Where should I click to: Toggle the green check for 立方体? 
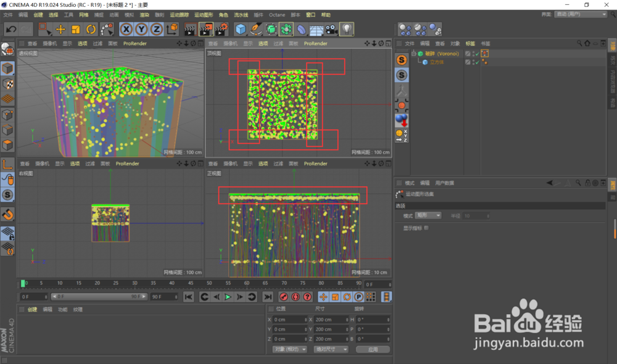(x=478, y=62)
